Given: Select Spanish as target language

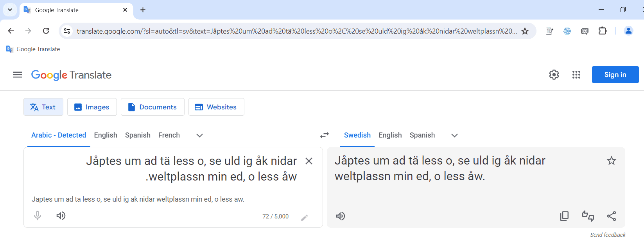Looking at the screenshot, I should [422, 135].
